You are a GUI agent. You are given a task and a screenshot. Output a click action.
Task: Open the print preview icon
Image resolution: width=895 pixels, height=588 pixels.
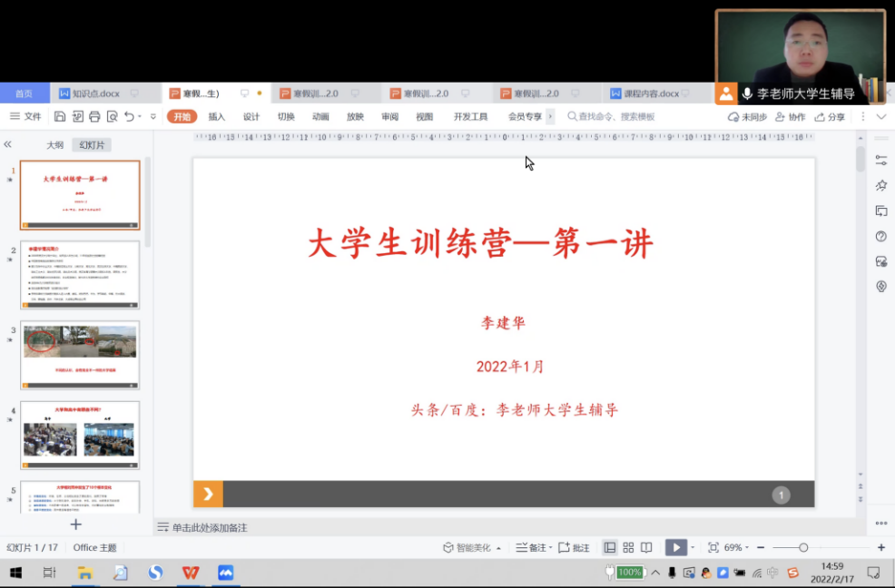pos(112,117)
